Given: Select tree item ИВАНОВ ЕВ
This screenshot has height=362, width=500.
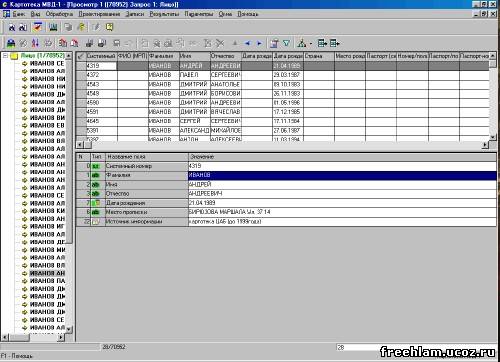Looking at the screenshot, I should pyautogui.click(x=47, y=125).
